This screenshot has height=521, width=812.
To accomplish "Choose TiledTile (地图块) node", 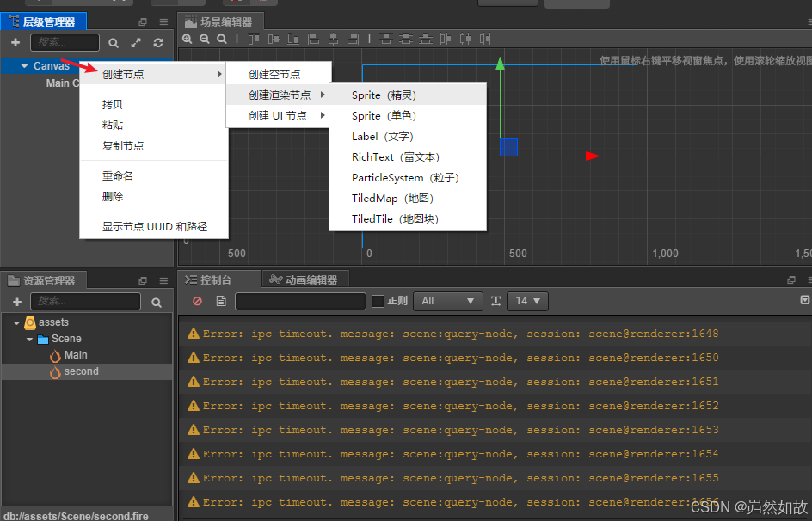I will point(408,219).
